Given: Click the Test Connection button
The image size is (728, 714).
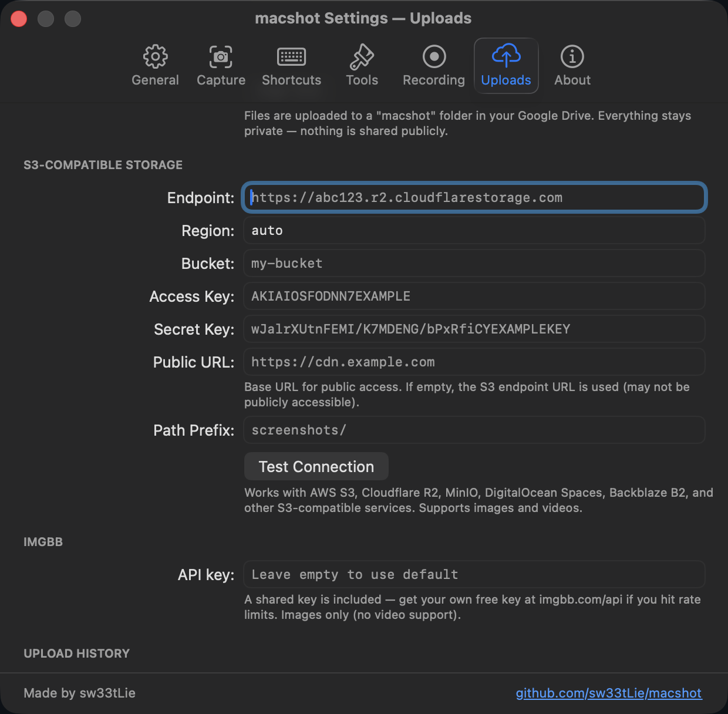Looking at the screenshot, I should [316, 467].
